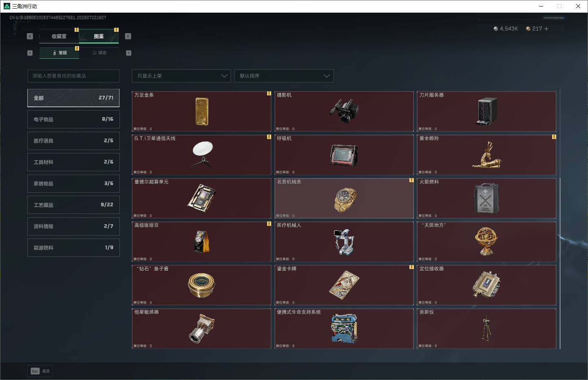The image size is (588, 380).
Task: Click the camcorder 摄影机 item icon
Action: 344,111
